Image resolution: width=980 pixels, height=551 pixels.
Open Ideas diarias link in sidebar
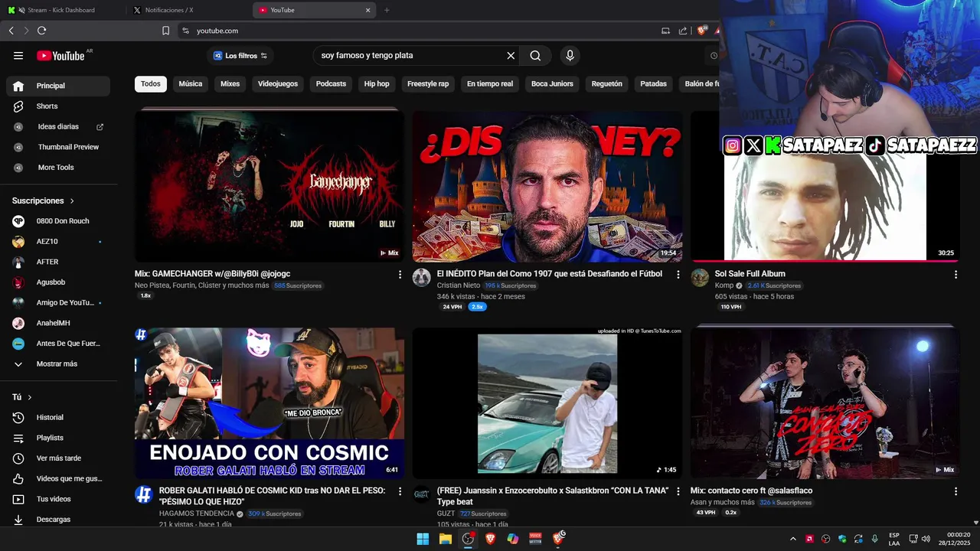pos(58,127)
